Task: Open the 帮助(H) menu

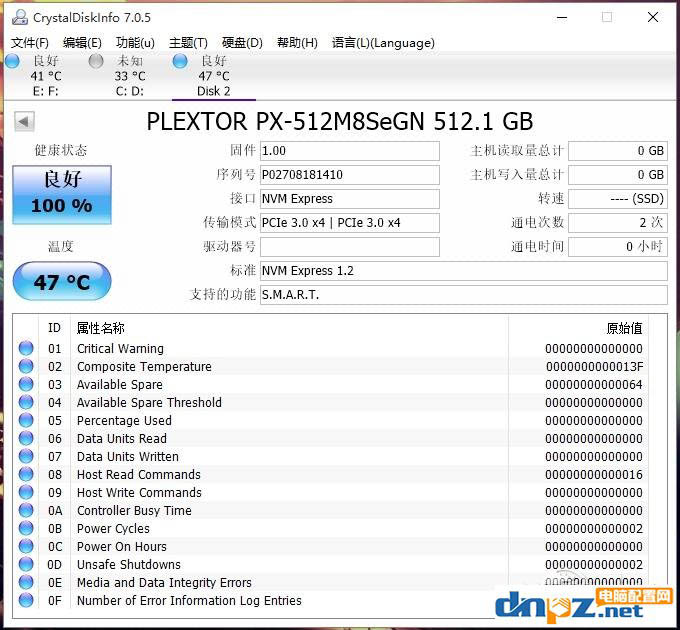Action: [x=297, y=42]
